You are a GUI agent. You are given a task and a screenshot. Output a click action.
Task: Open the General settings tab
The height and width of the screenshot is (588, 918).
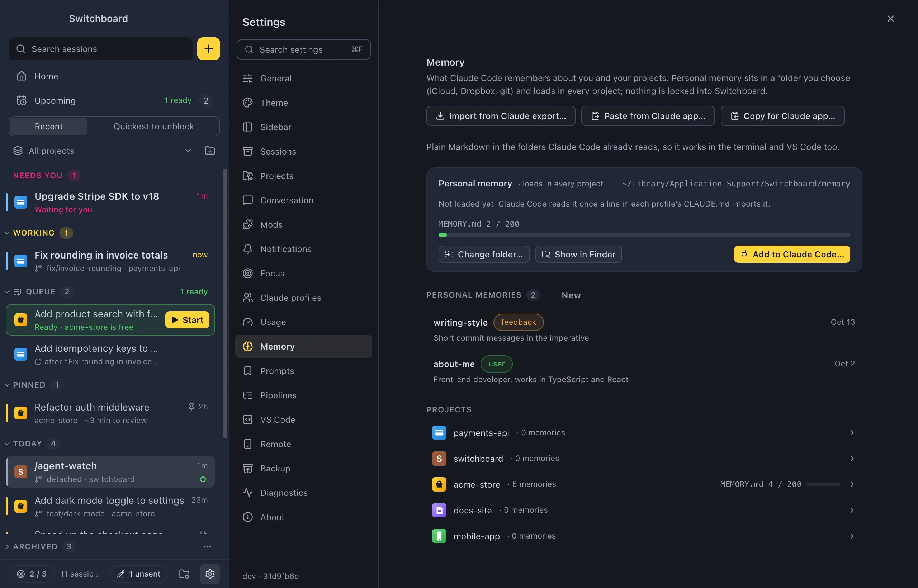coord(304,78)
